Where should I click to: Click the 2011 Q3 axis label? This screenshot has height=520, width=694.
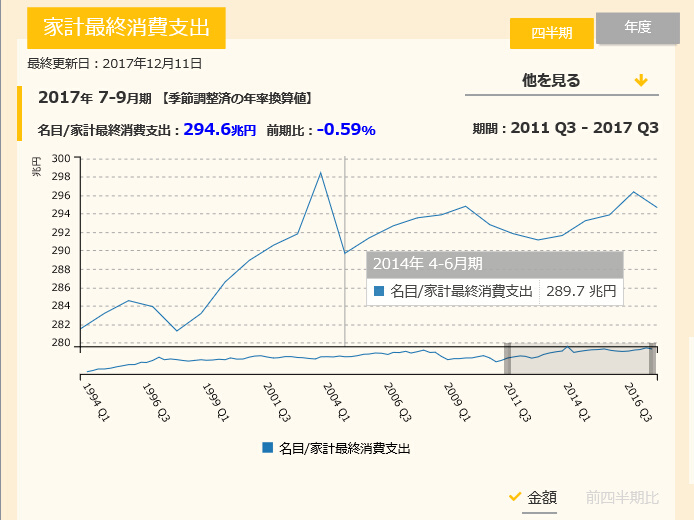pyautogui.click(x=517, y=402)
